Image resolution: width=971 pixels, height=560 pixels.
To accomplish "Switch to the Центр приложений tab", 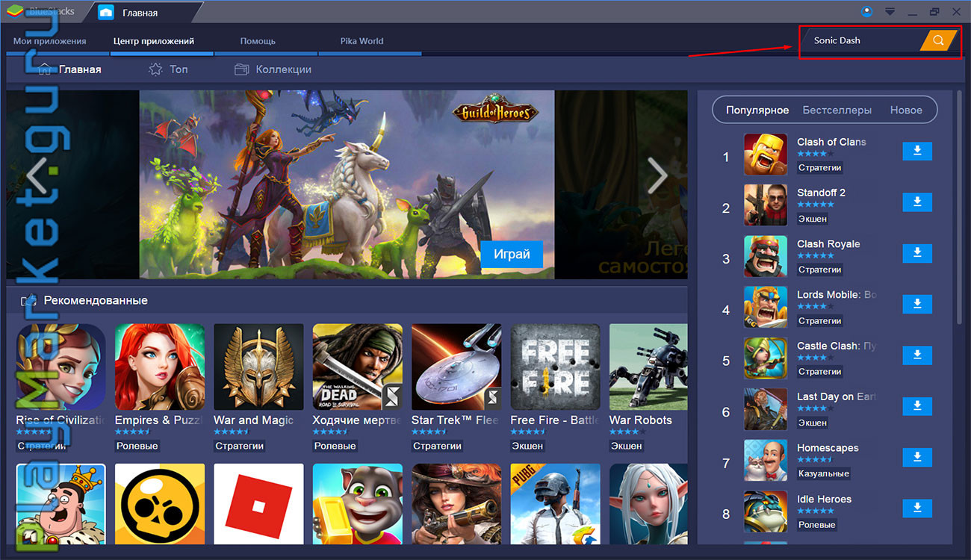I will (154, 41).
